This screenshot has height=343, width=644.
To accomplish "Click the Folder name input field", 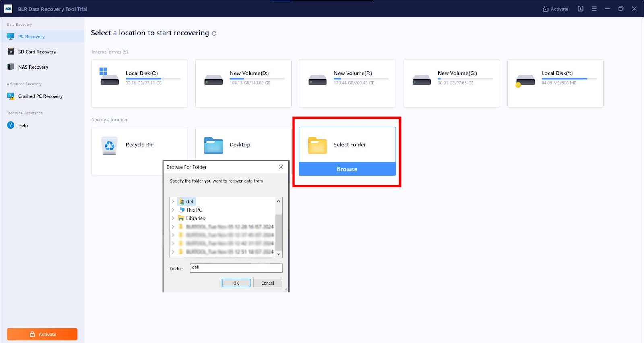I will coord(236,268).
